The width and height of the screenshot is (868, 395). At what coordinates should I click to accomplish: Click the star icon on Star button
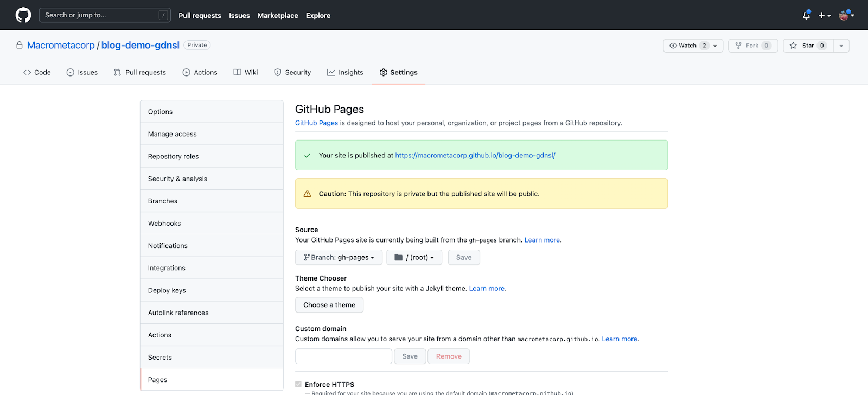pyautogui.click(x=793, y=46)
